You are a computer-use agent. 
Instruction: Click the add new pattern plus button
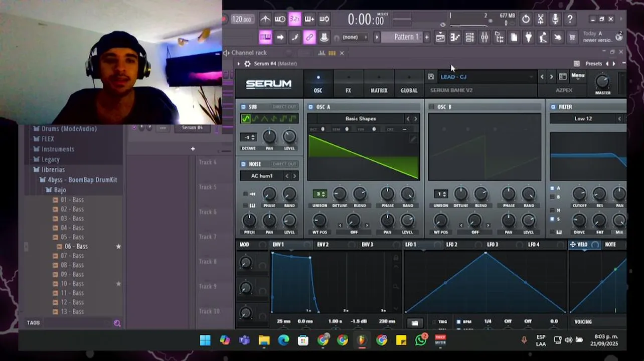[x=427, y=37]
